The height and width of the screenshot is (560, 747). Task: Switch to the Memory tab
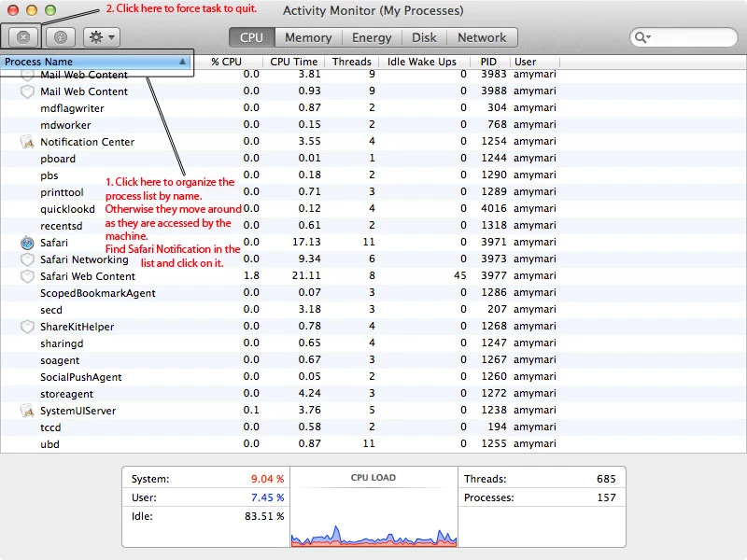tap(308, 37)
